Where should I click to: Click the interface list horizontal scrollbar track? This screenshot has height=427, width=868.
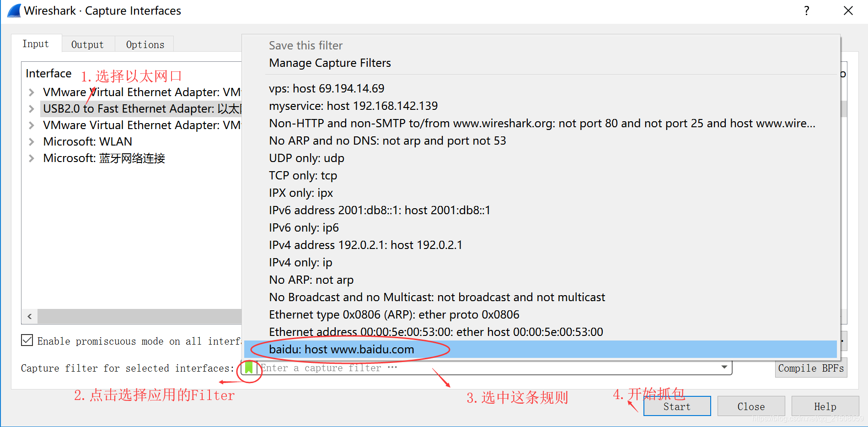tap(139, 316)
